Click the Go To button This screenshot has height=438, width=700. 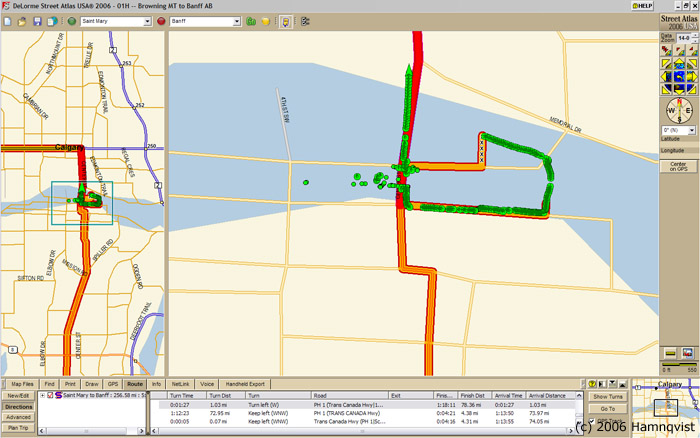pos(608,409)
